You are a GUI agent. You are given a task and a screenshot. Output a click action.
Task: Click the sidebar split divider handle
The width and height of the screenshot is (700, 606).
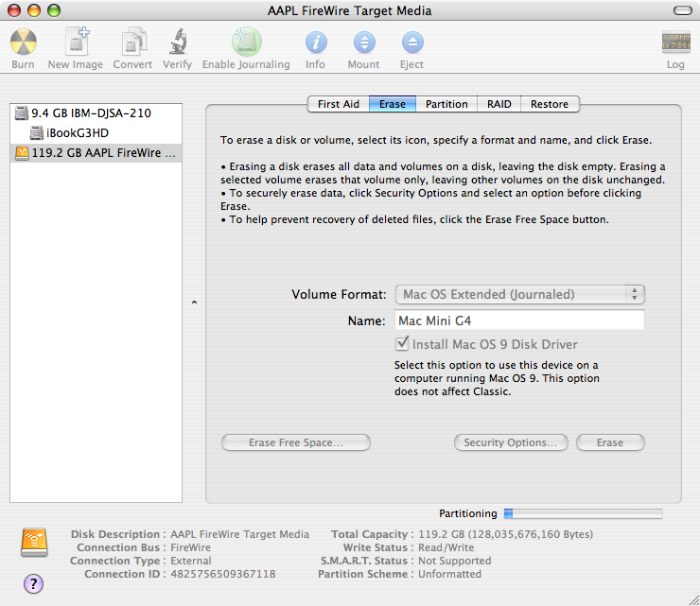[x=194, y=303]
